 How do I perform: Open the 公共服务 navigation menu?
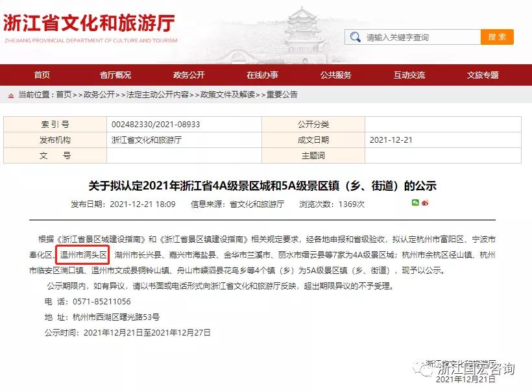(x=336, y=75)
